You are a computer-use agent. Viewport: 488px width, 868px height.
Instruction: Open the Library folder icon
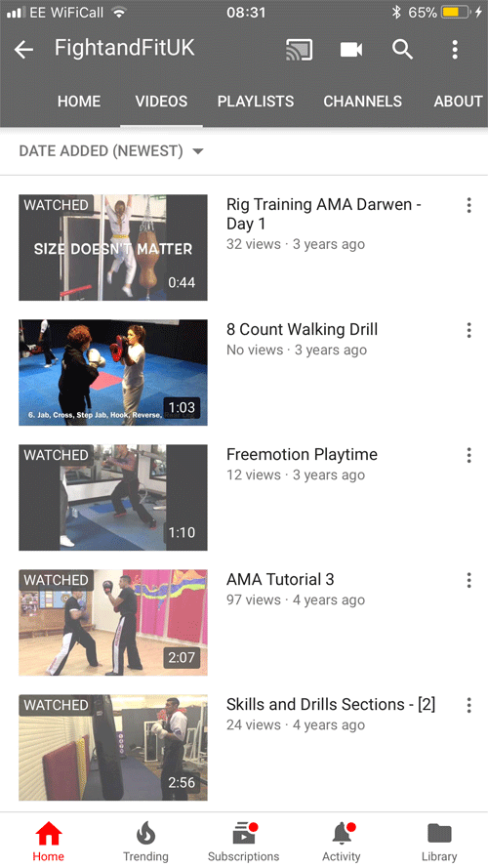point(439,833)
